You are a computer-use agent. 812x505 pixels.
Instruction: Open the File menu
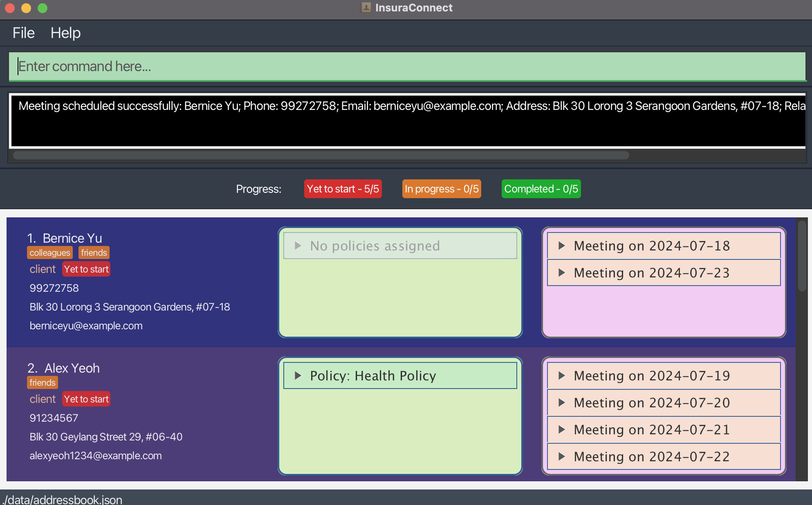point(23,33)
